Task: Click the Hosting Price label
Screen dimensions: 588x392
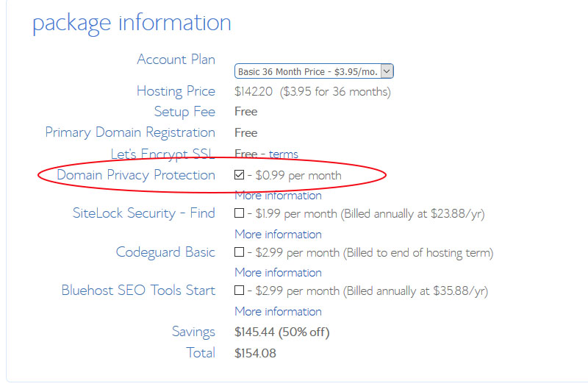Action: (x=176, y=91)
